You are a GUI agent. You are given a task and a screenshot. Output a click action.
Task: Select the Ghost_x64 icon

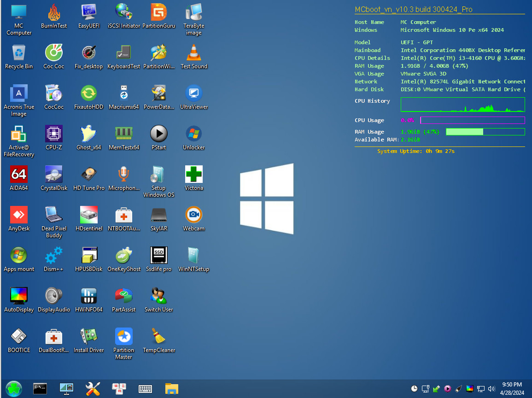[89, 137]
